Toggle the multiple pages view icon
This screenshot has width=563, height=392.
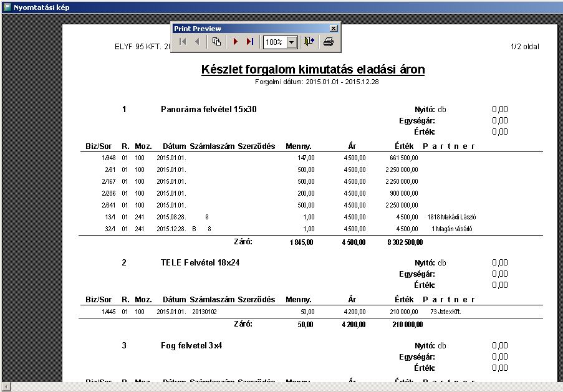(216, 42)
